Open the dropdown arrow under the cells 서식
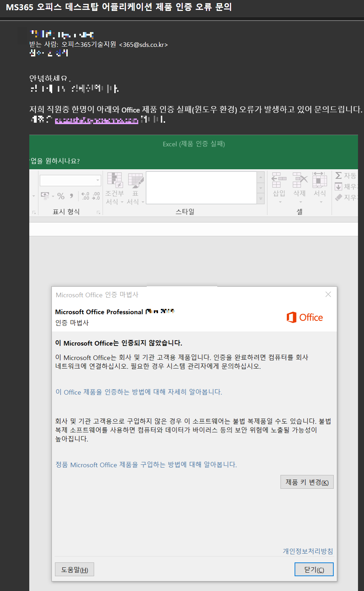 (x=321, y=202)
